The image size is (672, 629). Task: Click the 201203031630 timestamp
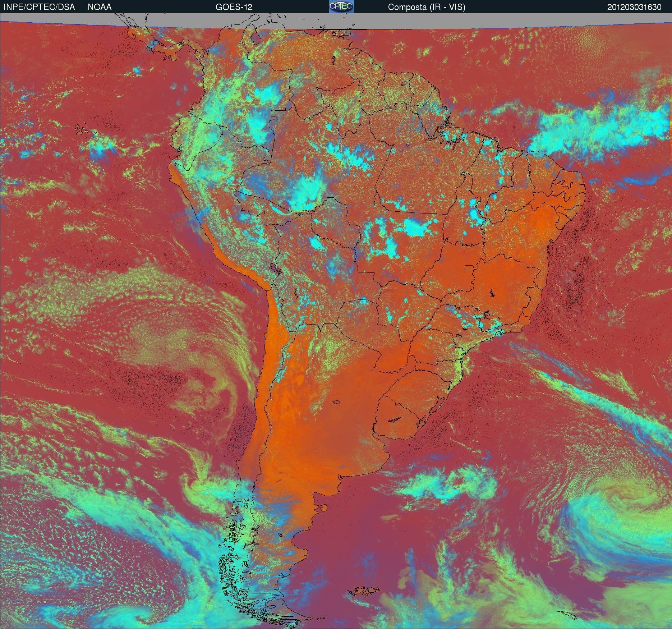coord(634,7)
